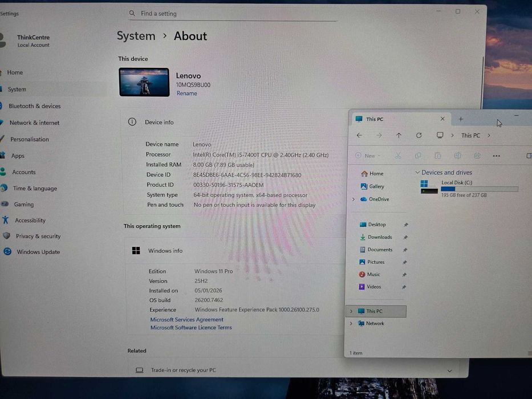The height and width of the screenshot is (399, 532).
Task: Click the Up arrow in File Explorer
Action: point(399,136)
